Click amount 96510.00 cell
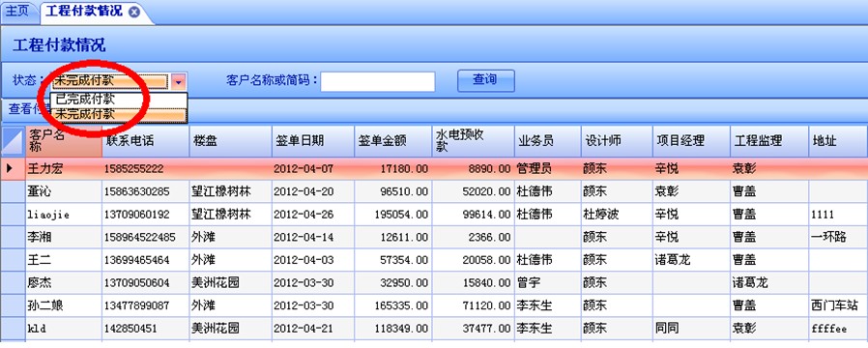The height and width of the screenshot is (348, 868). click(392, 192)
